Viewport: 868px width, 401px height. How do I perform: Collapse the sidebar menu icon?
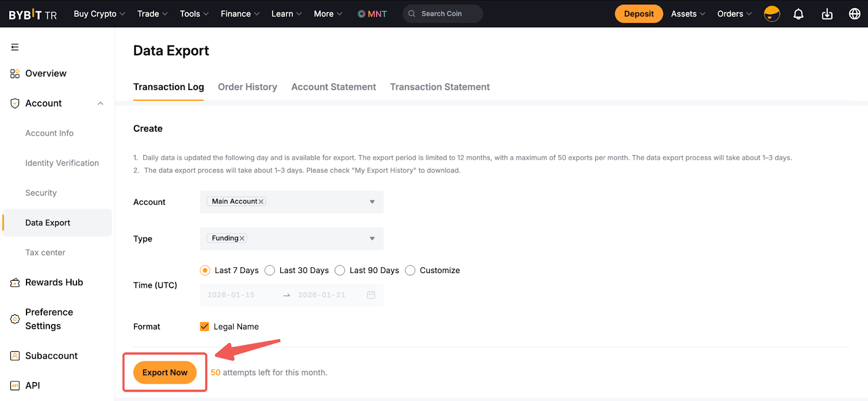pyautogui.click(x=15, y=47)
